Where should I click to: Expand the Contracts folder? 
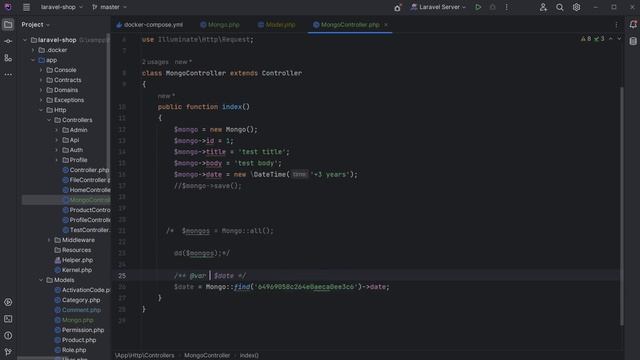41,80
